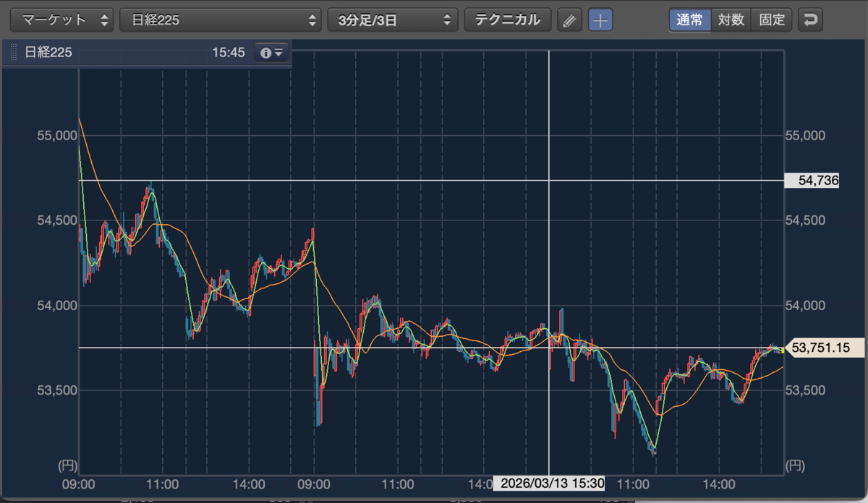Click the first 09:00 time axis label

(x=79, y=483)
